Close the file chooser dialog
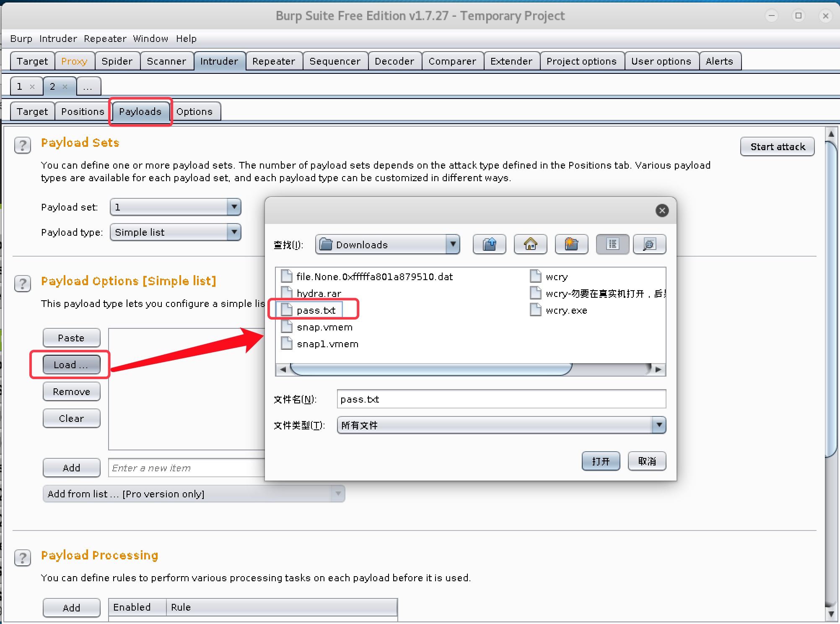 [662, 211]
